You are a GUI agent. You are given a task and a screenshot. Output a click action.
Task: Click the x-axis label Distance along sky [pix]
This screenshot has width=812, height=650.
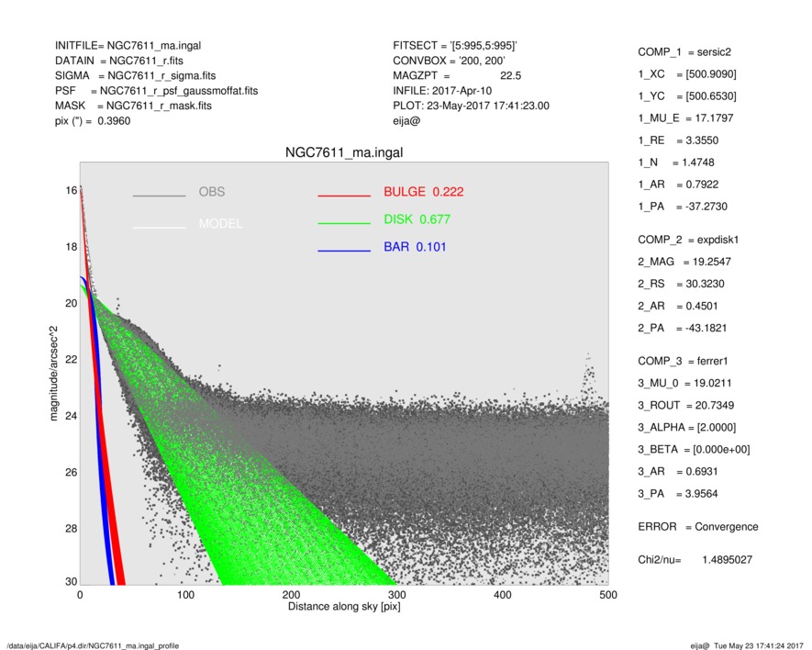click(344, 607)
